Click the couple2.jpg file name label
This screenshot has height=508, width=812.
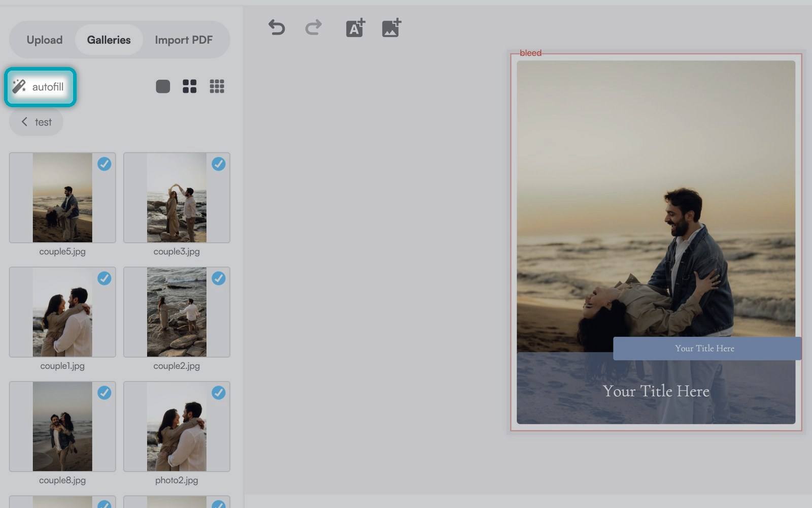pyautogui.click(x=177, y=366)
